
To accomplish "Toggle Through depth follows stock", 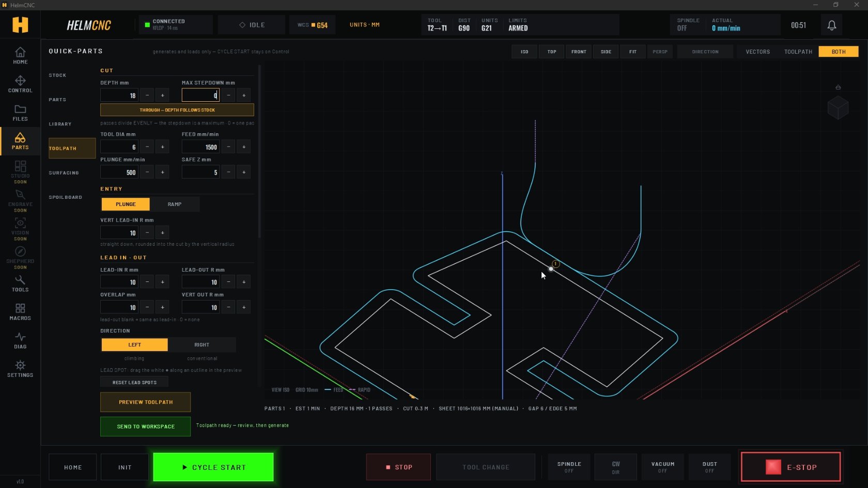I will tap(177, 109).
